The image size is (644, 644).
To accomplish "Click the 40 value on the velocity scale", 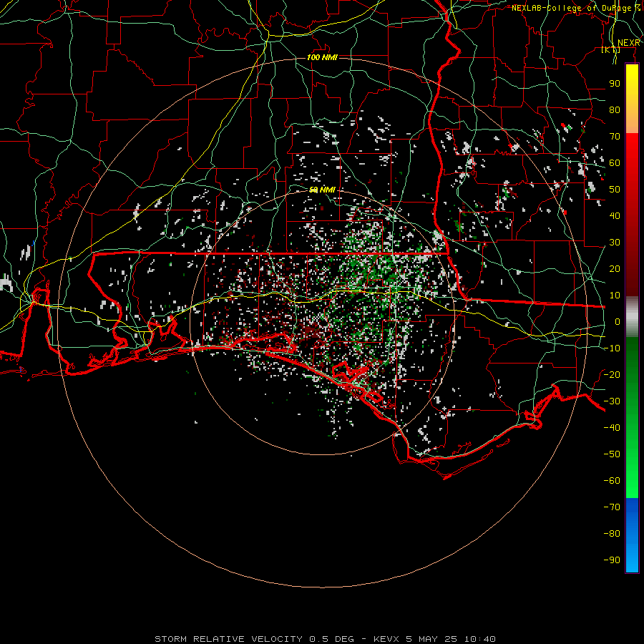I will coord(615,216).
